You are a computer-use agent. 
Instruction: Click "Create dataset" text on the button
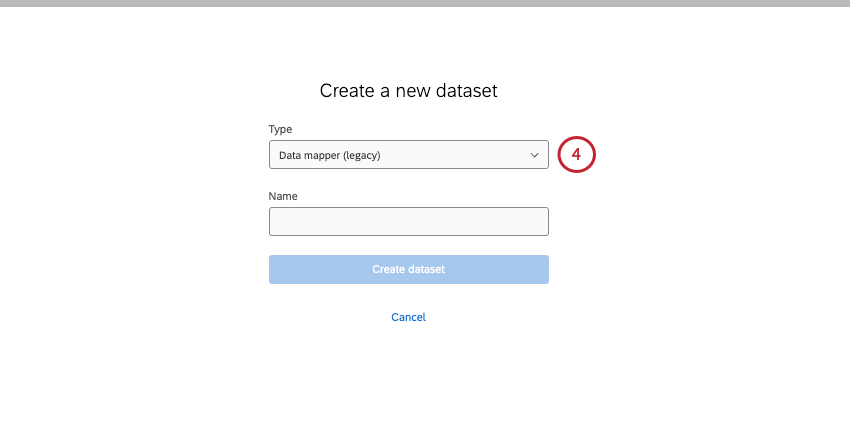tap(408, 269)
